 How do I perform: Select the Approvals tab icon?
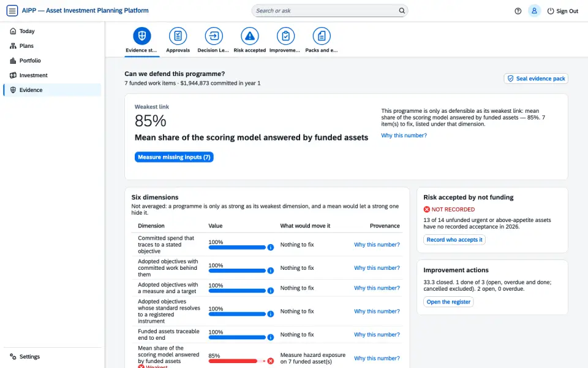(178, 36)
